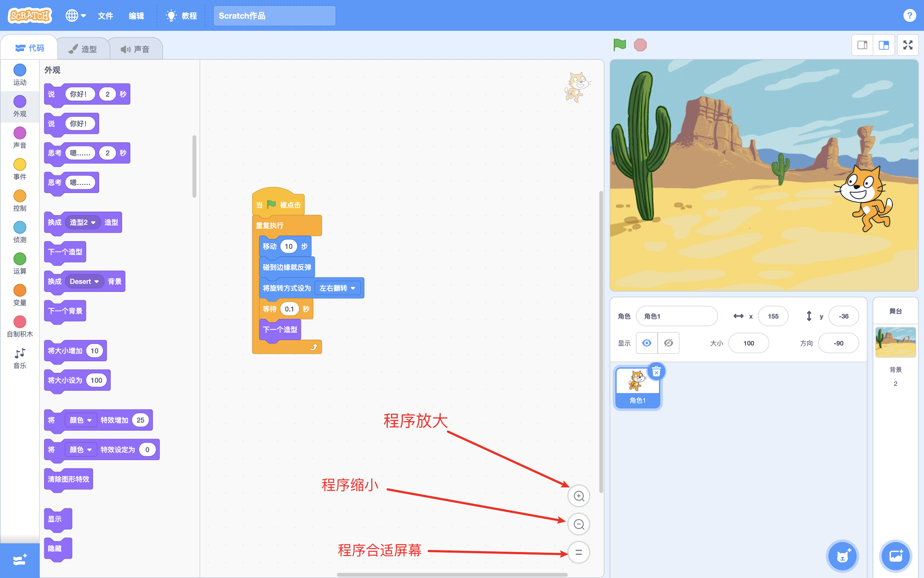Image resolution: width=924 pixels, height=578 pixels.
Task: Select the 角色1 sprite thumbnail
Action: [637, 387]
